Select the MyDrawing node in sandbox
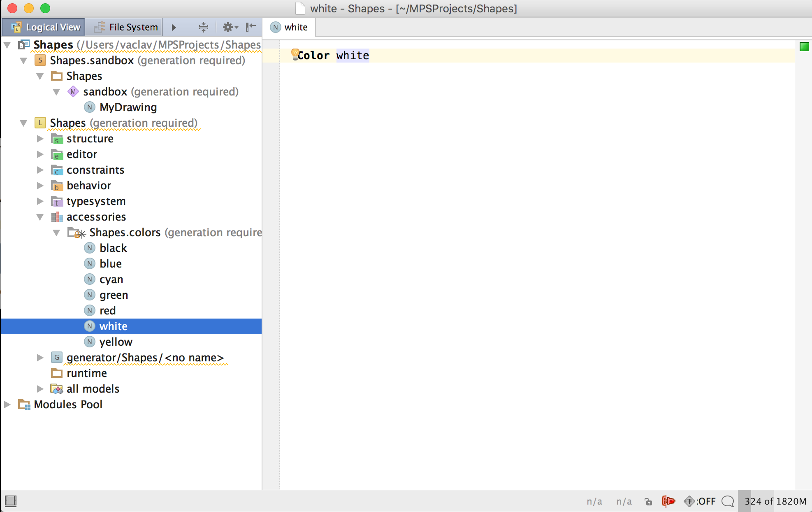The height and width of the screenshot is (512, 812). [128, 107]
